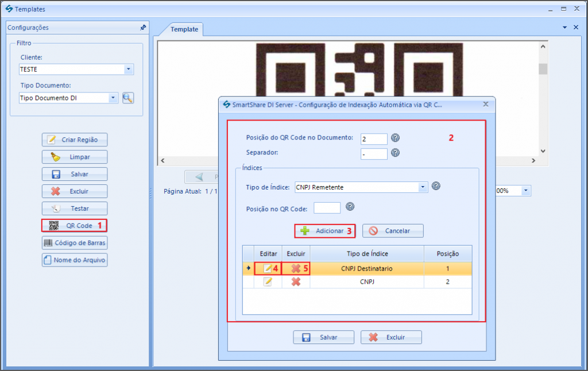Click Excluir at the bottom of the dialog
This screenshot has height=371, width=588.
click(391, 337)
